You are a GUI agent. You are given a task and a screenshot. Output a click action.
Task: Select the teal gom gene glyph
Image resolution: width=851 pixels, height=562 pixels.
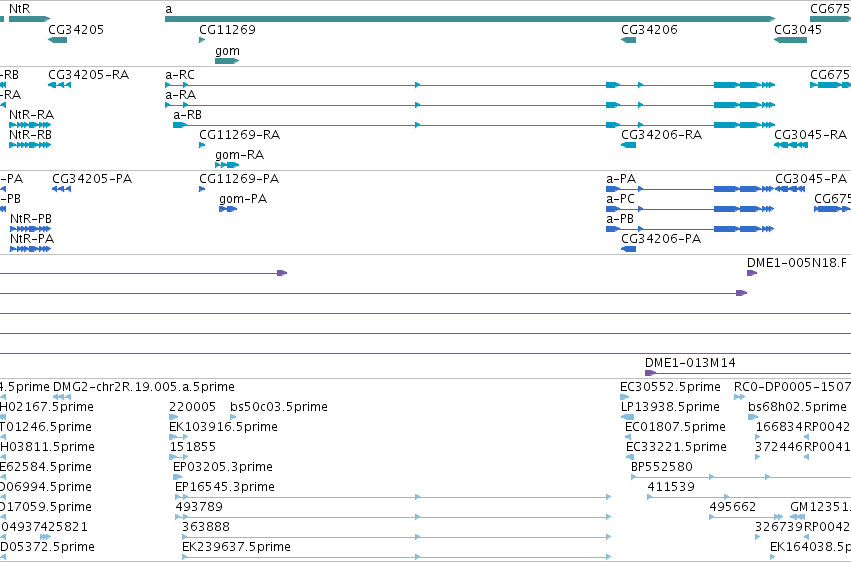point(227,61)
